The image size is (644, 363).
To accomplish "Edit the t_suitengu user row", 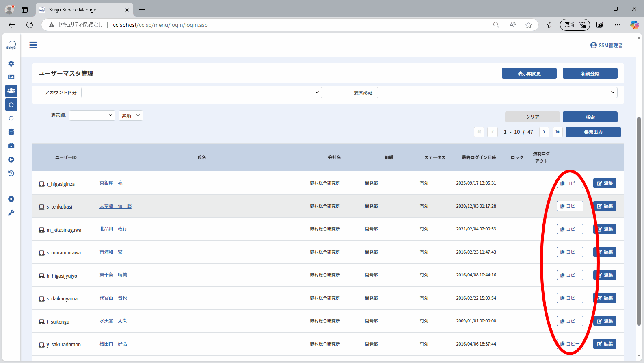I will point(605,321).
